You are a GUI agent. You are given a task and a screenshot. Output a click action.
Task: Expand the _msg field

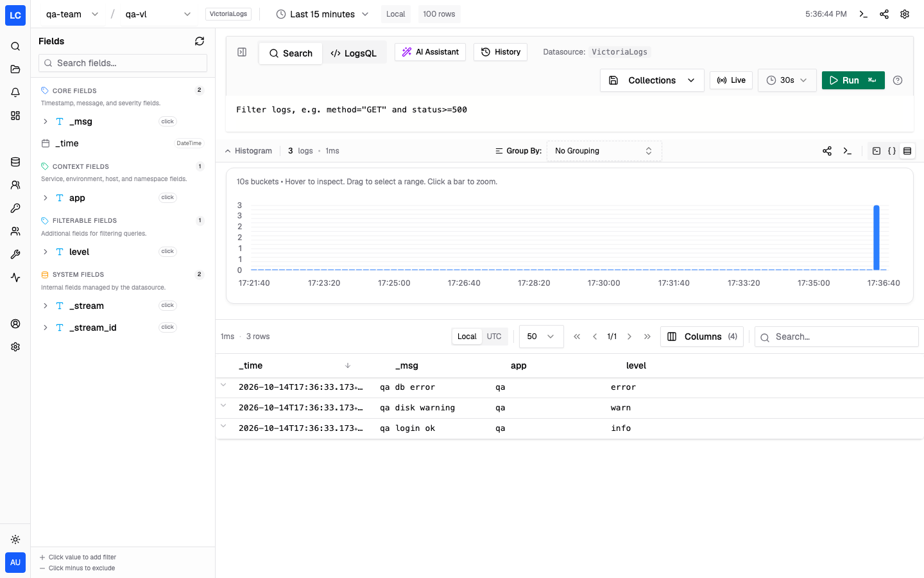click(x=46, y=121)
